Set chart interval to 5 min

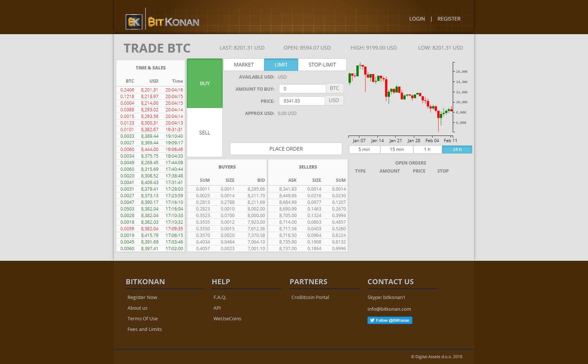(x=364, y=149)
